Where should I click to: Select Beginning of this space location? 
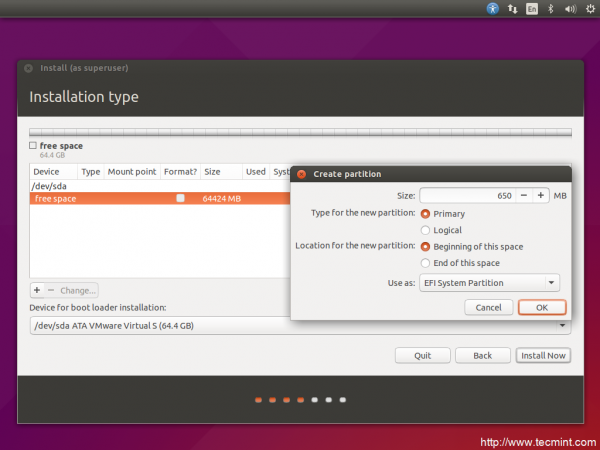426,246
